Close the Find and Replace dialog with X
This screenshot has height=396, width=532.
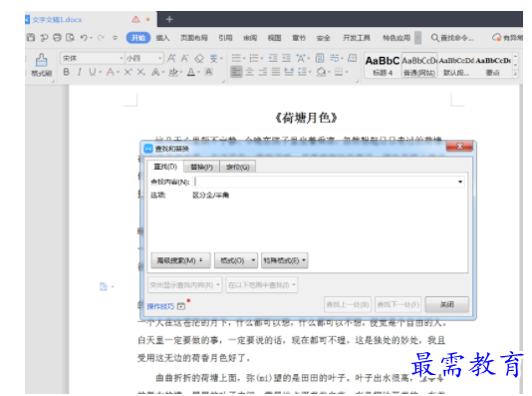[x=459, y=146]
